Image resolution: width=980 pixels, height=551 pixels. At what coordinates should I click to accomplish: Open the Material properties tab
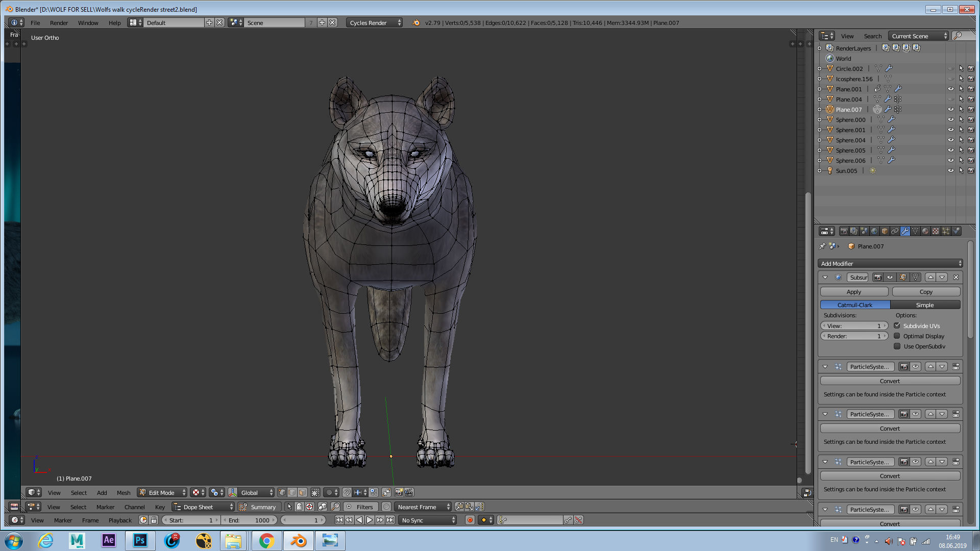(925, 231)
